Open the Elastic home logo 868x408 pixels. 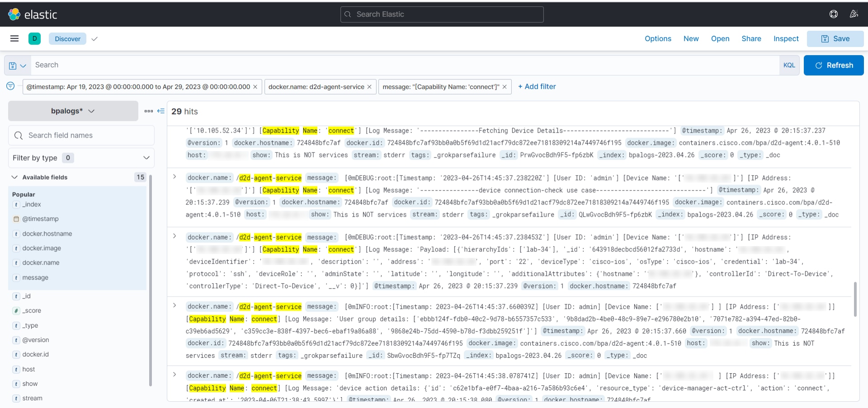coord(33,14)
